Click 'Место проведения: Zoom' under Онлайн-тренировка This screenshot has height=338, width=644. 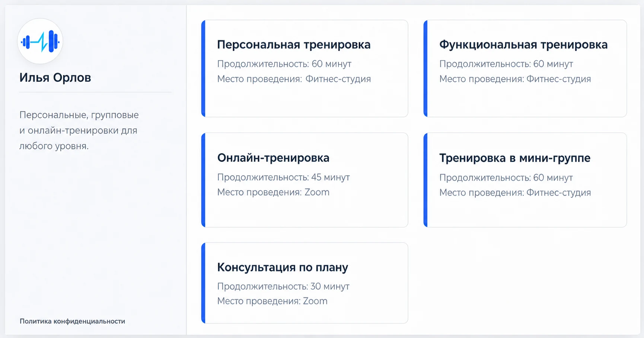point(273,192)
